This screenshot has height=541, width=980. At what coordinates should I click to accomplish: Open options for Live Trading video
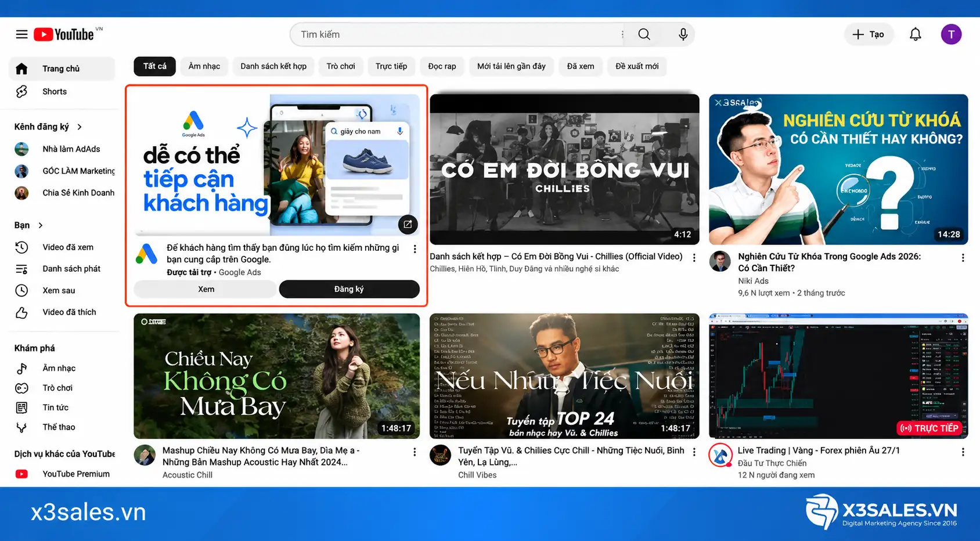pos(963,452)
